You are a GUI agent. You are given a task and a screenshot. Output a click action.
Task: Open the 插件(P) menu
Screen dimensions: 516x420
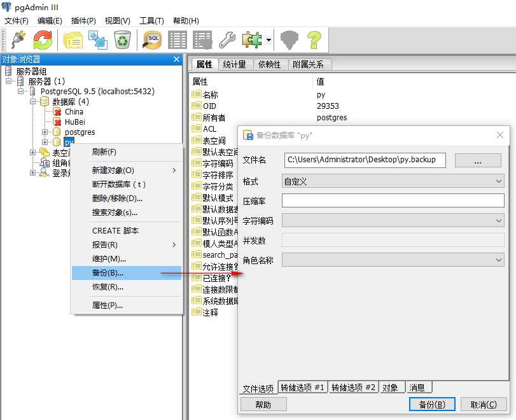tap(83, 21)
